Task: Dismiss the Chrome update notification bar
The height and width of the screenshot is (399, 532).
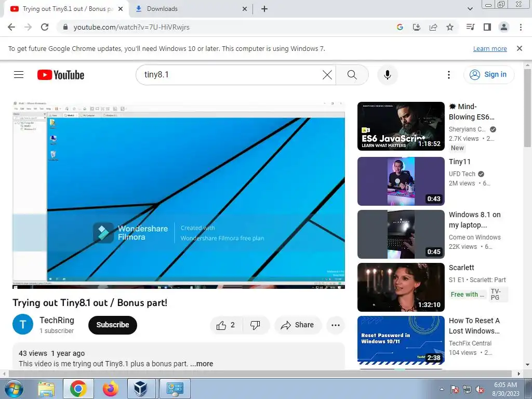Action: (x=520, y=48)
